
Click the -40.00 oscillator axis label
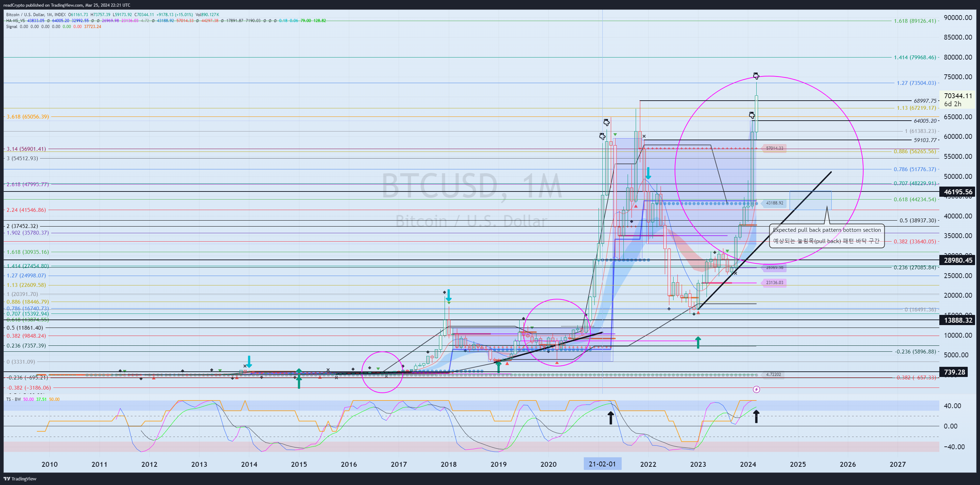(x=954, y=447)
